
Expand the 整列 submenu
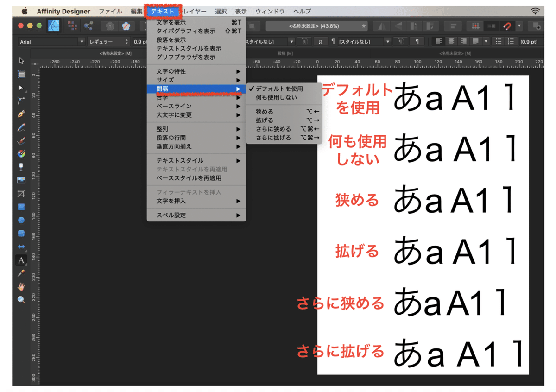196,129
